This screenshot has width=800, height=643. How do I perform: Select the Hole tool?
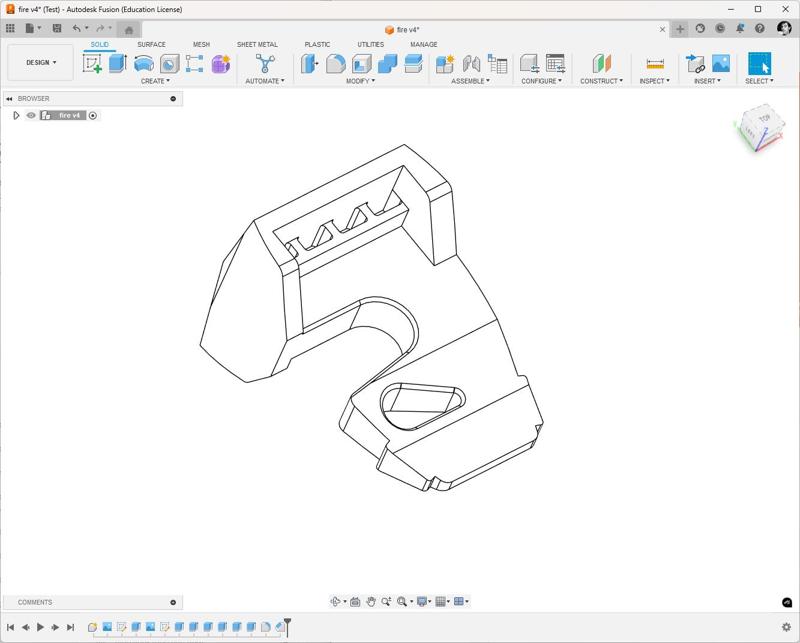pos(169,64)
